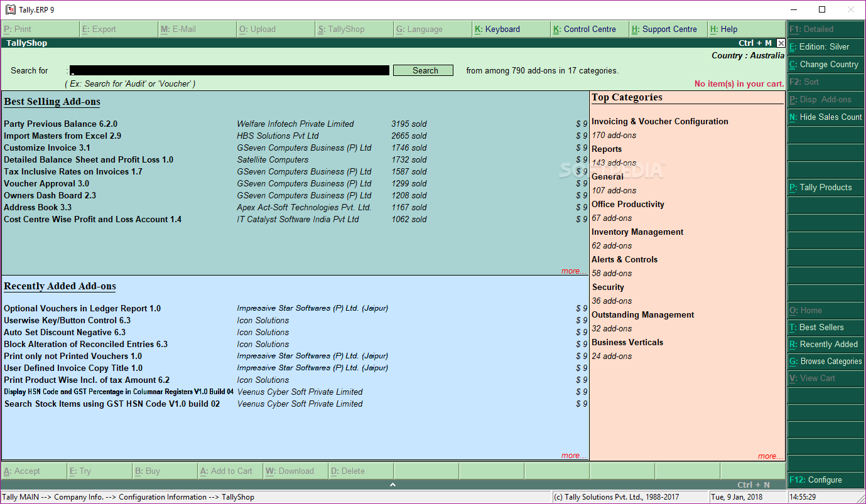Screen dimensions: 866x504
Task: Open Alerts & Controls category
Action: [625, 259]
